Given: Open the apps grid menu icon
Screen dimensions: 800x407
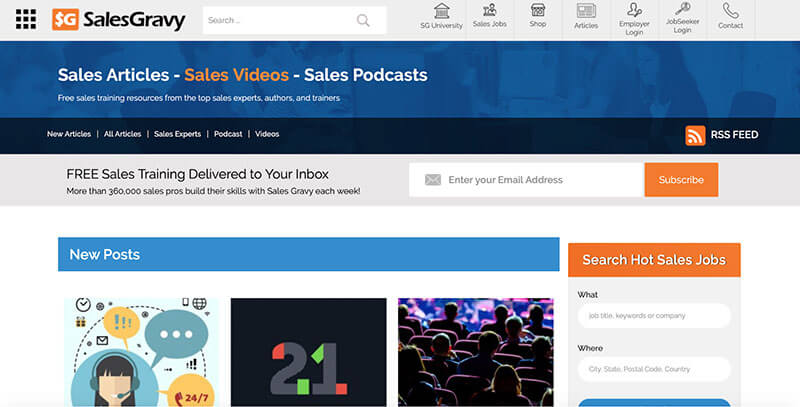Looking at the screenshot, I should 26,19.
